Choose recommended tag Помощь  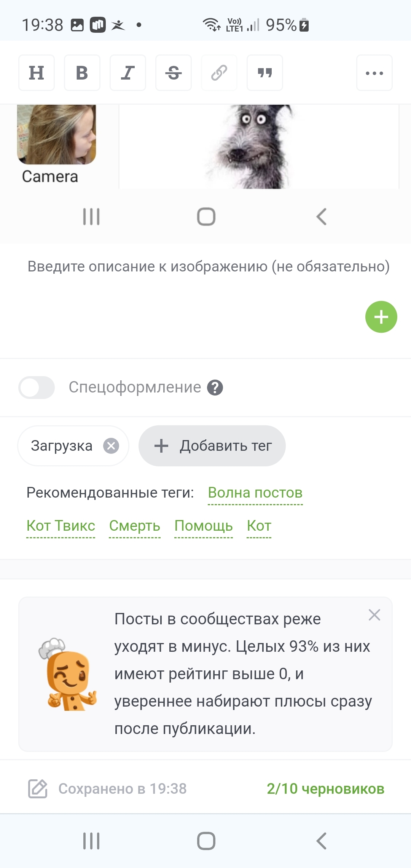(204, 526)
